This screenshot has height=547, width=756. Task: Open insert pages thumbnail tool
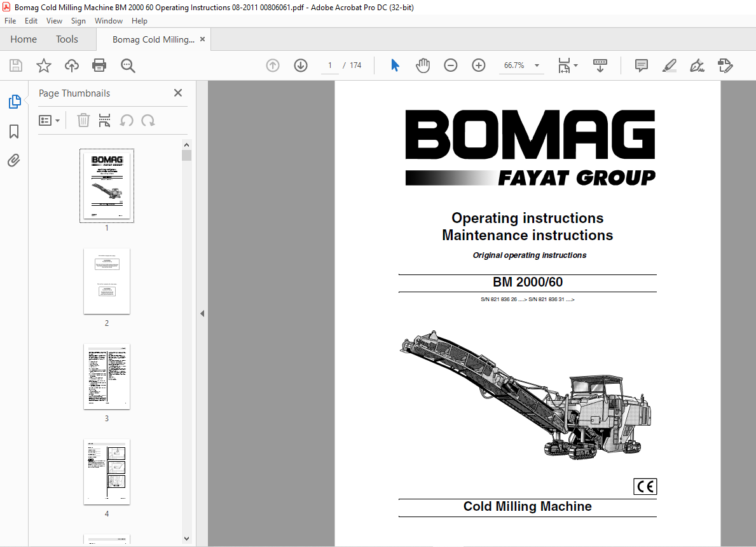(105, 121)
